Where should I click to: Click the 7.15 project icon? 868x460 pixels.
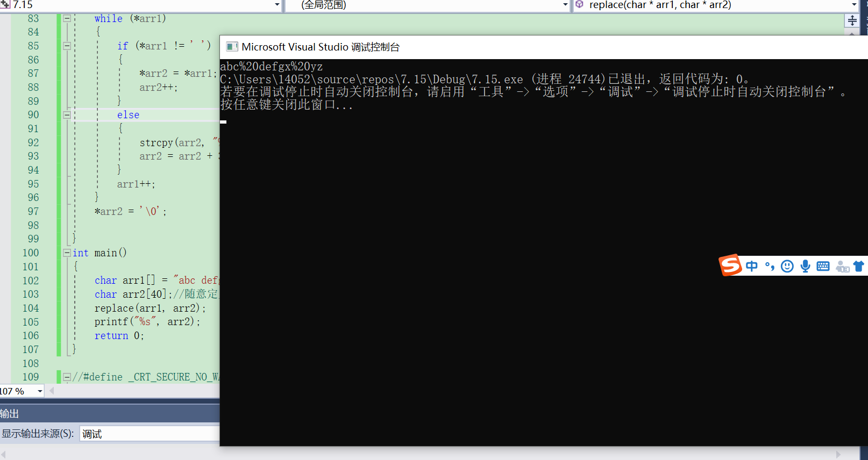point(5,4)
